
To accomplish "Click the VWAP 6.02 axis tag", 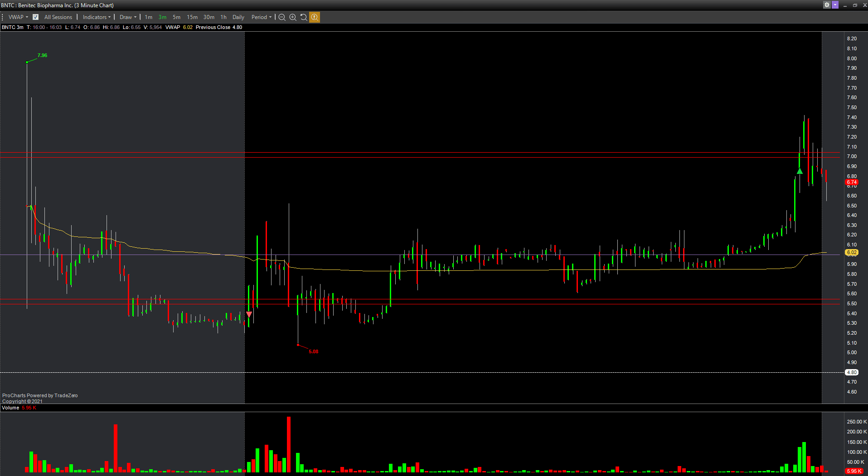I will pyautogui.click(x=852, y=252).
